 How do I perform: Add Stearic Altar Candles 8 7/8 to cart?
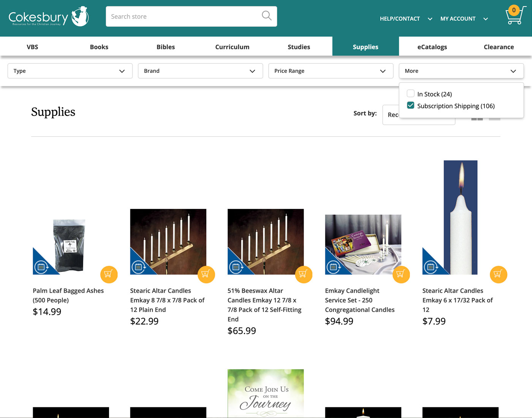[206, 274]
